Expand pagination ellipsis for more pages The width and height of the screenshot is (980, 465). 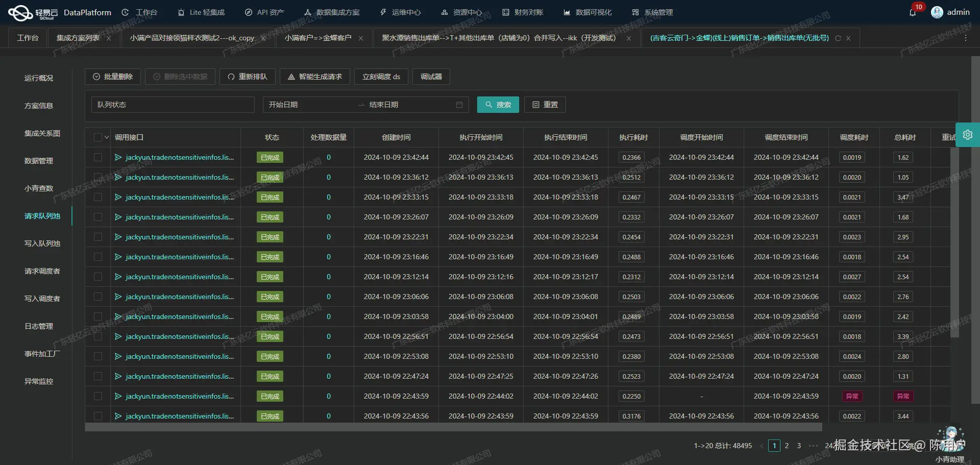pyautogui.click(x=813, y=446)
